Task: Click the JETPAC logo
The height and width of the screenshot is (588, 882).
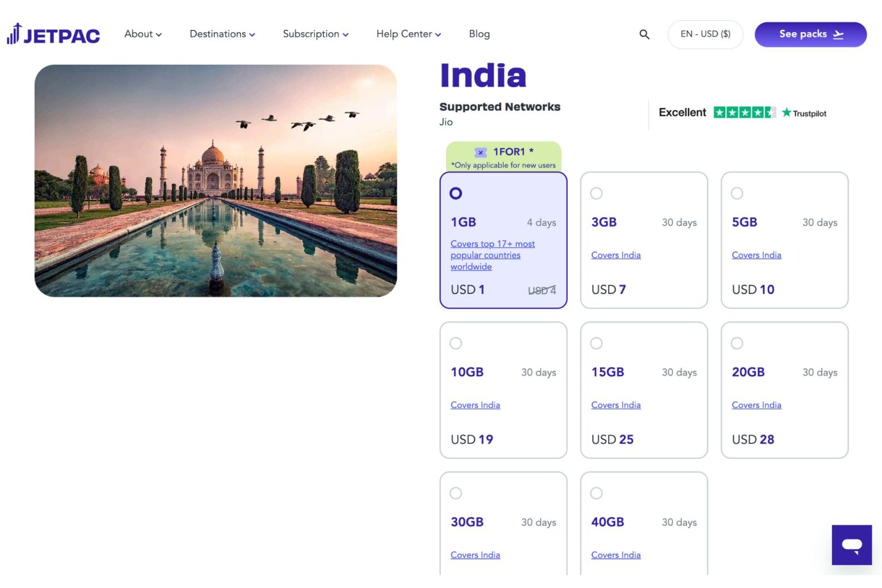Action: click(x=53, y=34)
